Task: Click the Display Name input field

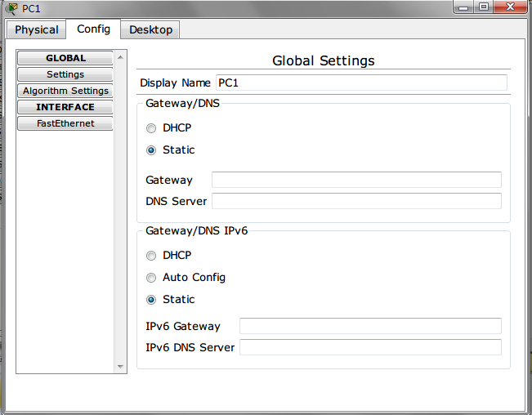Action: click(361, 83)
